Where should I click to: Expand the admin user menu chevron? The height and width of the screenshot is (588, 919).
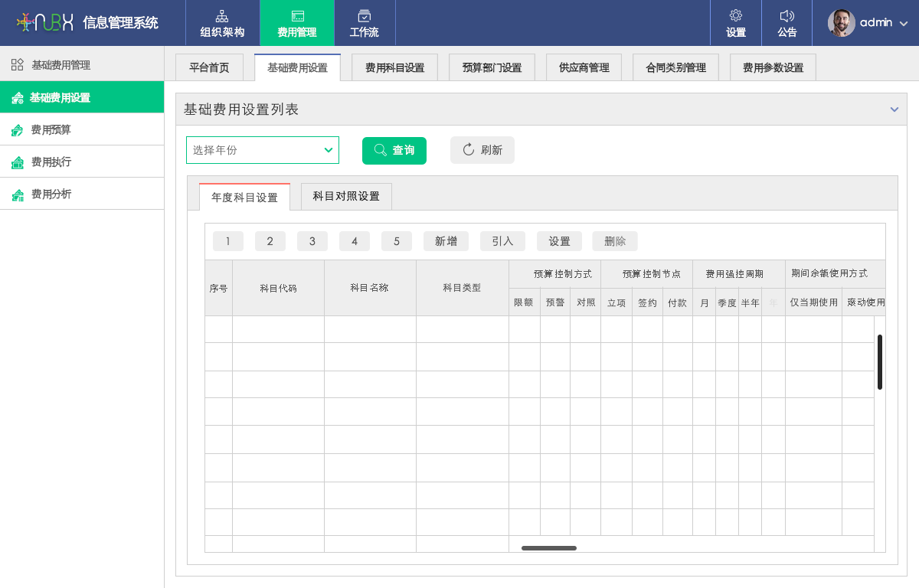pos(904,24)
